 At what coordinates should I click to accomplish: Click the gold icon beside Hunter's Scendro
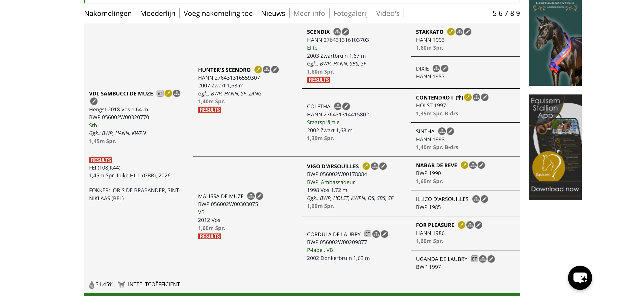pyautogui.click(x=258, y=70)
